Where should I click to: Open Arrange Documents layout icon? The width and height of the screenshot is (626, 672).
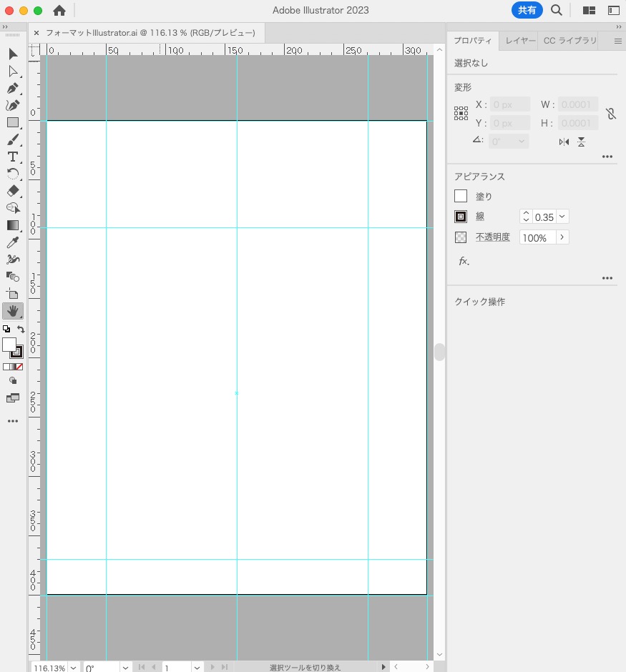[589, 10]
